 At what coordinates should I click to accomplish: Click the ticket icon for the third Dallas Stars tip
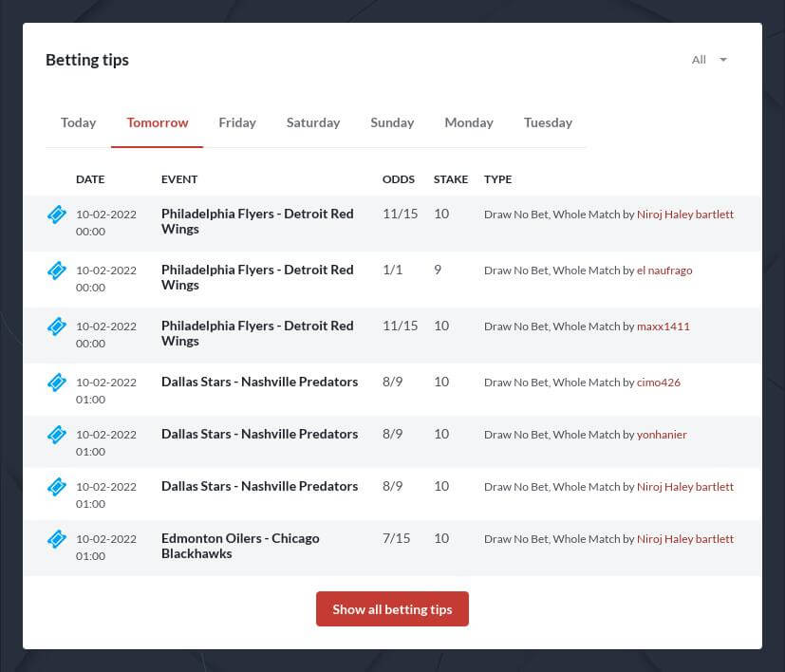pos(56,487)
